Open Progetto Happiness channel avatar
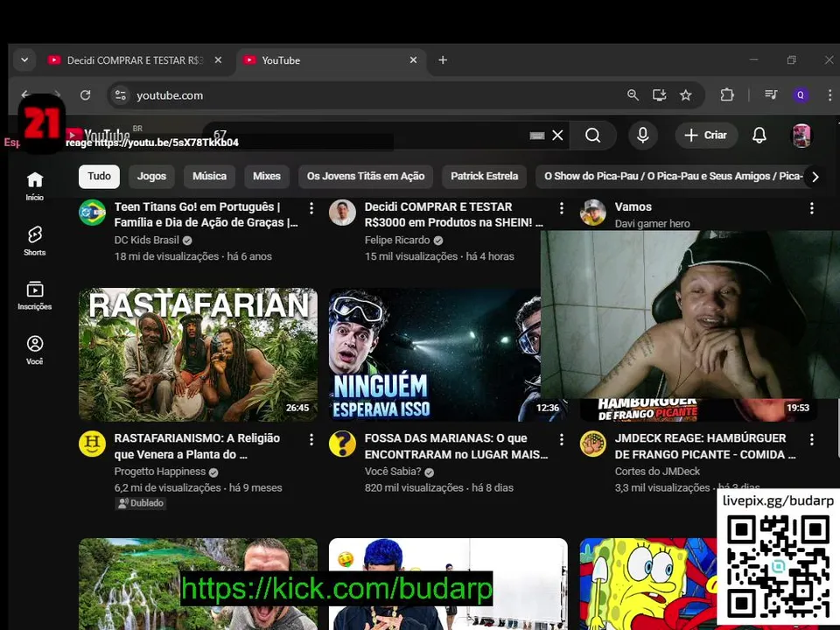 [x=92, y=444]
